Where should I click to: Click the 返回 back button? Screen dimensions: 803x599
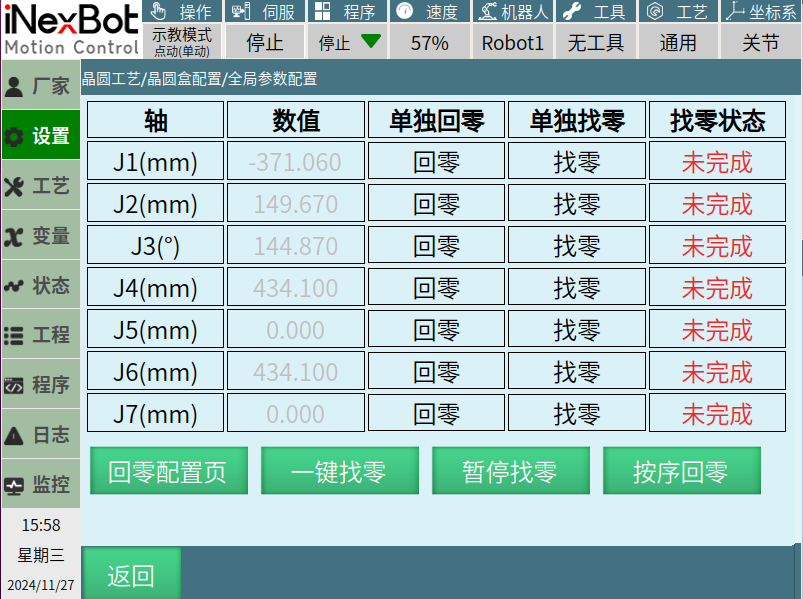[x=131, y=575]
